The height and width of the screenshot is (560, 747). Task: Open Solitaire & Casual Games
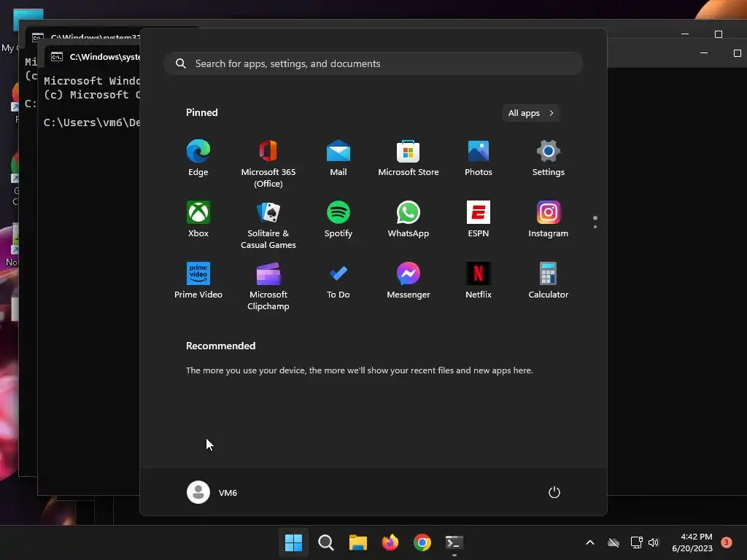tap(268, 225)
